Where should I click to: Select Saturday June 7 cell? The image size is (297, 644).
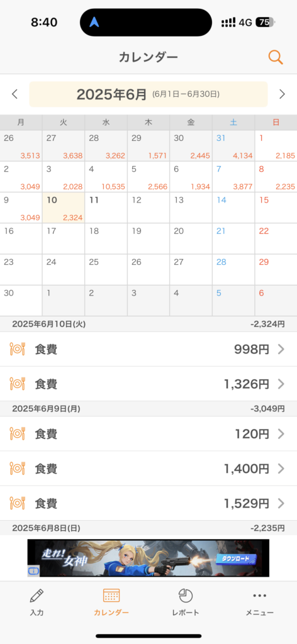pyautogui.click(x=233, y=177)
